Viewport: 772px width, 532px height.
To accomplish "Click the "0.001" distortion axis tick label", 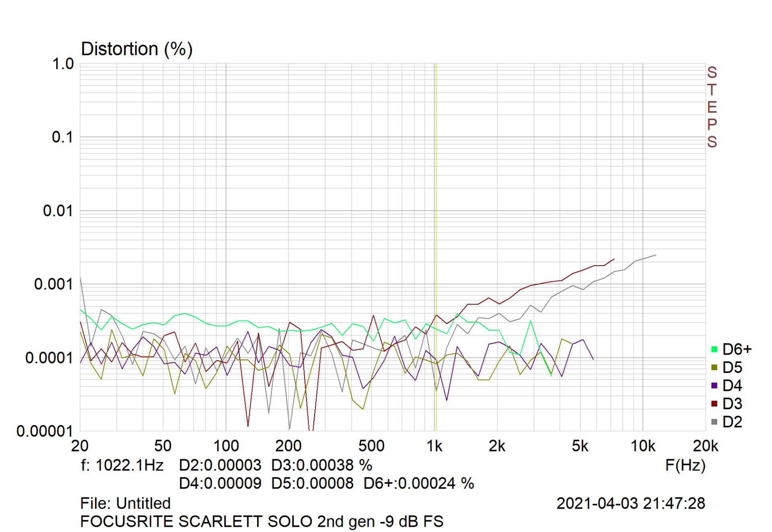I will click(x=54, y=284).
